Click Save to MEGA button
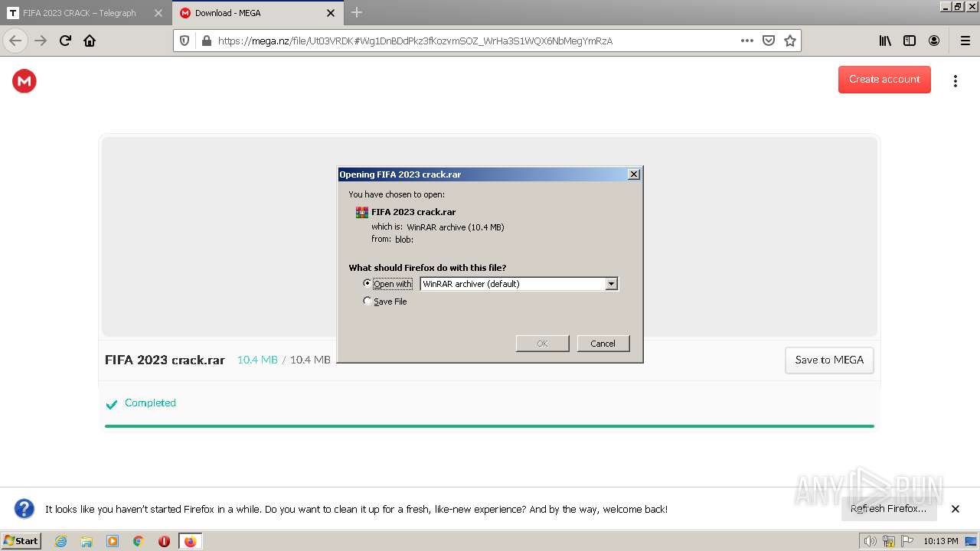The image size is (980, 551). point(829,360)
